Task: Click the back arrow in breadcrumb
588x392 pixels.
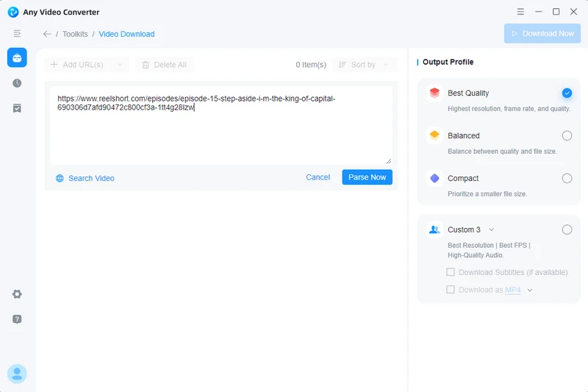Action: click(47, 34)
